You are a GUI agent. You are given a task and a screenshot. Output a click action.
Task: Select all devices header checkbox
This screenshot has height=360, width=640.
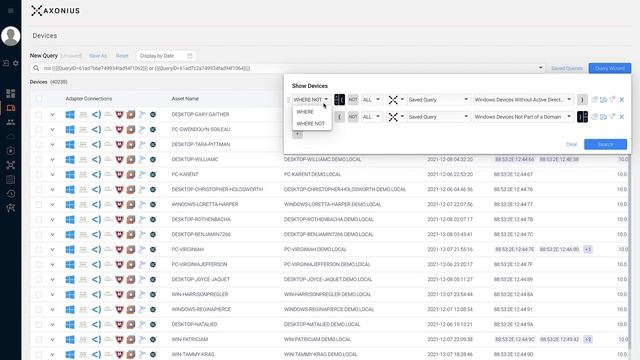[x=39, y=99]
